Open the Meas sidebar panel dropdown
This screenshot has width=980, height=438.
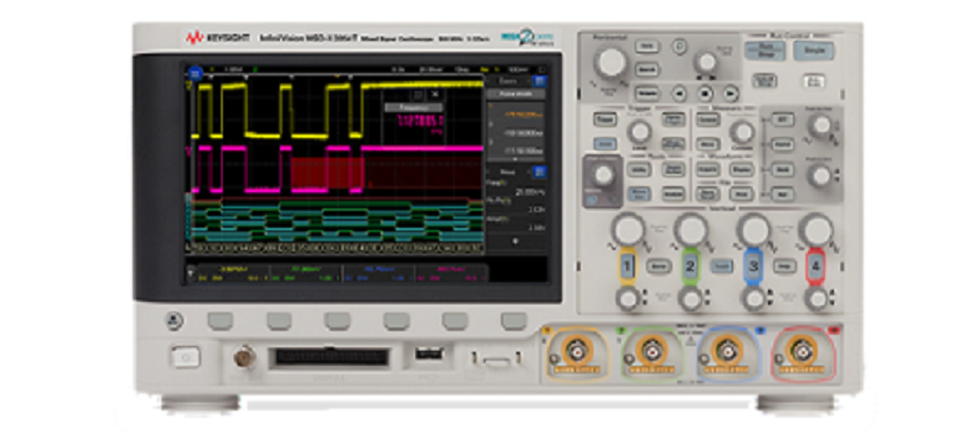pyautogui.click(x=508, y=171)
